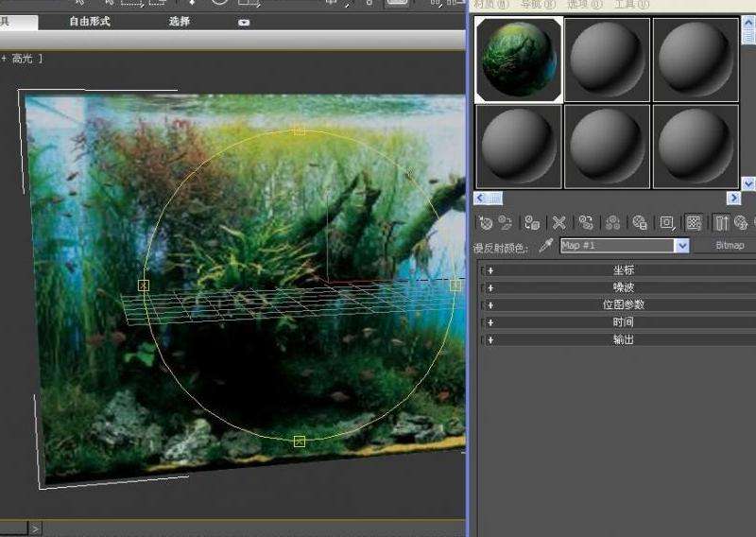Reset map with the X icon
This screenshot has width=756, height=537.
559,223
